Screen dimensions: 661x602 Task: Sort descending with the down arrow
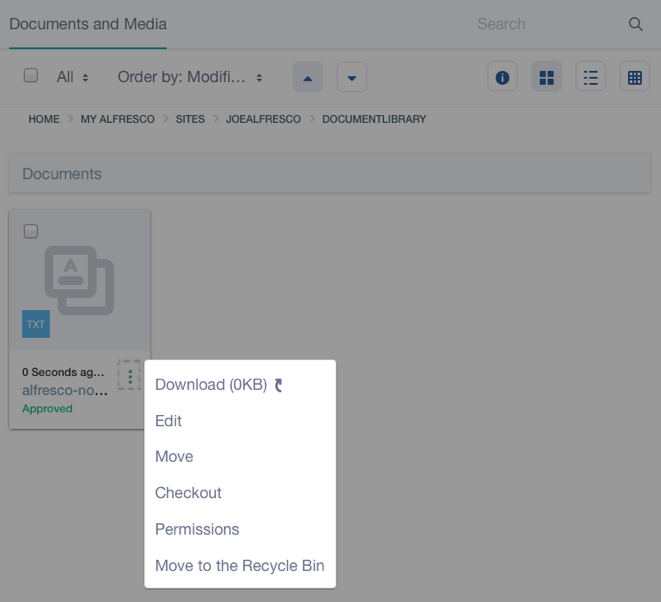coord(352,77)
